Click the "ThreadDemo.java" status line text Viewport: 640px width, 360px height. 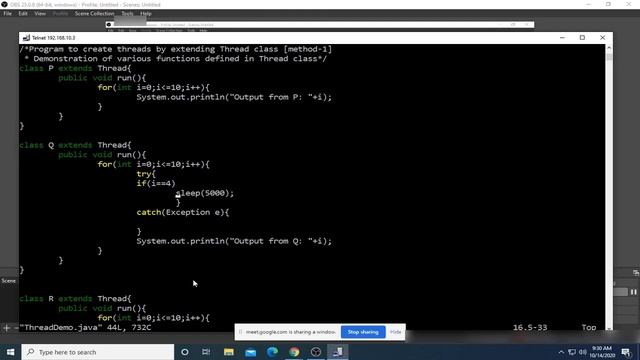click(85, 327)
